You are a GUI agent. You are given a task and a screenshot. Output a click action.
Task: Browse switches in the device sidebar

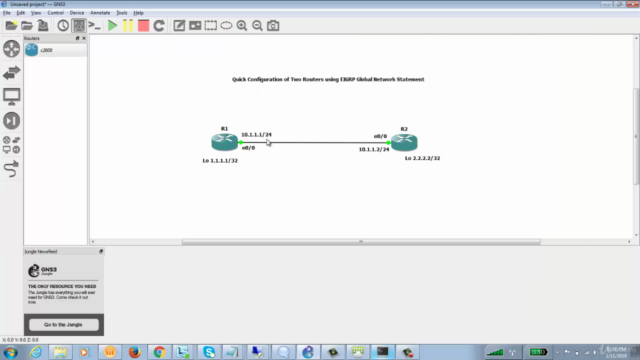coord(11,73)
